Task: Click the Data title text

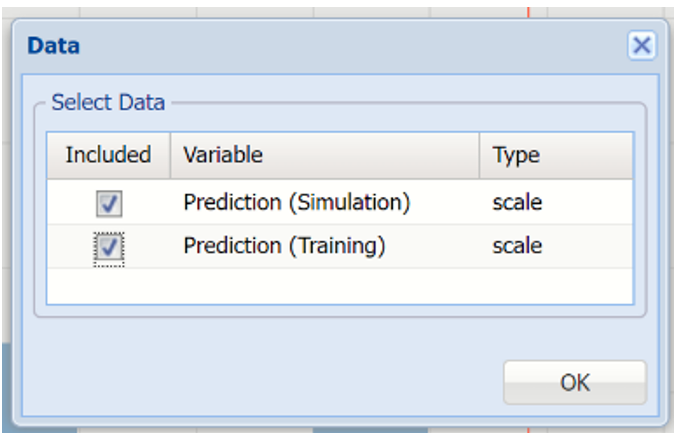Action: (x=53, y=45)
